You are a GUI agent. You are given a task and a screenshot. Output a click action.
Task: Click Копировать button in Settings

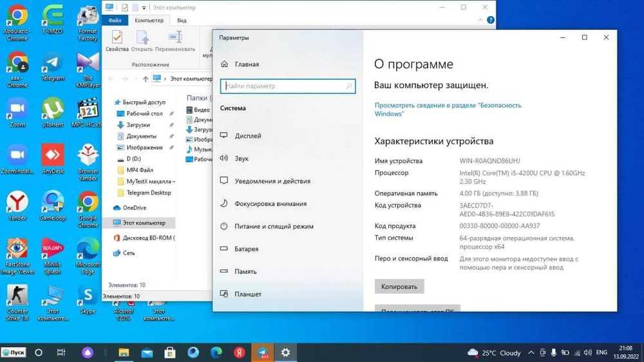pyautogui.click(x=399, y=287)
